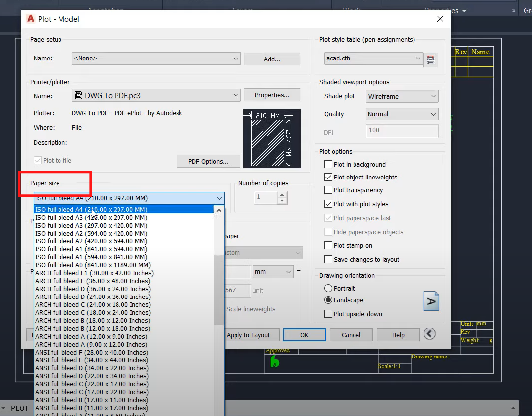The width and height of the screenshot is (532, 416).
Task: Open the Quality Normal dropdown
Action: [402, 114]
